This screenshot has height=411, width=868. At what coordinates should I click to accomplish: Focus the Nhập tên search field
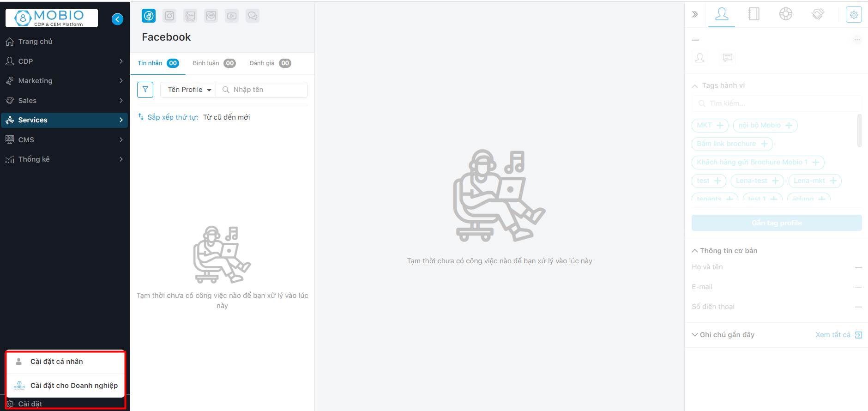[x=262, y=90]
